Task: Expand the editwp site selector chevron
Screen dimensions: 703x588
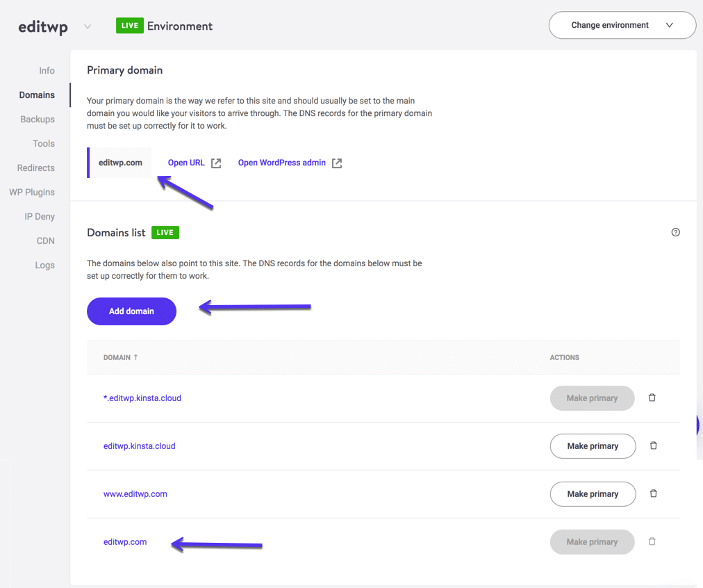Action: tap(88, 26)
